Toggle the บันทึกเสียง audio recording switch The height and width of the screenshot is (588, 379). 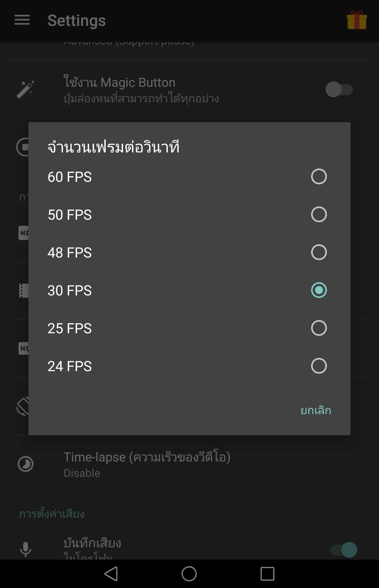click(344, 550)
